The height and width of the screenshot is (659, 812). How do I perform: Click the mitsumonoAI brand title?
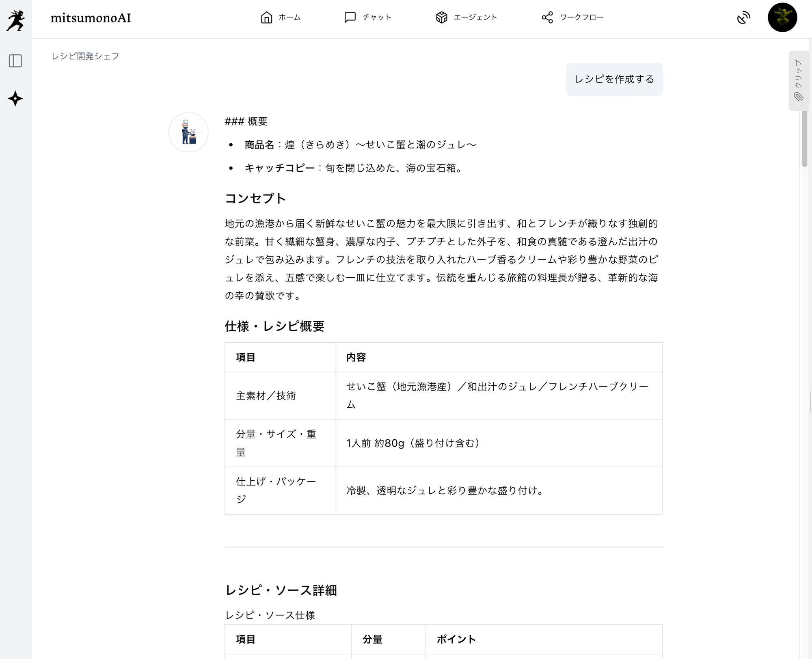(91, 18)
